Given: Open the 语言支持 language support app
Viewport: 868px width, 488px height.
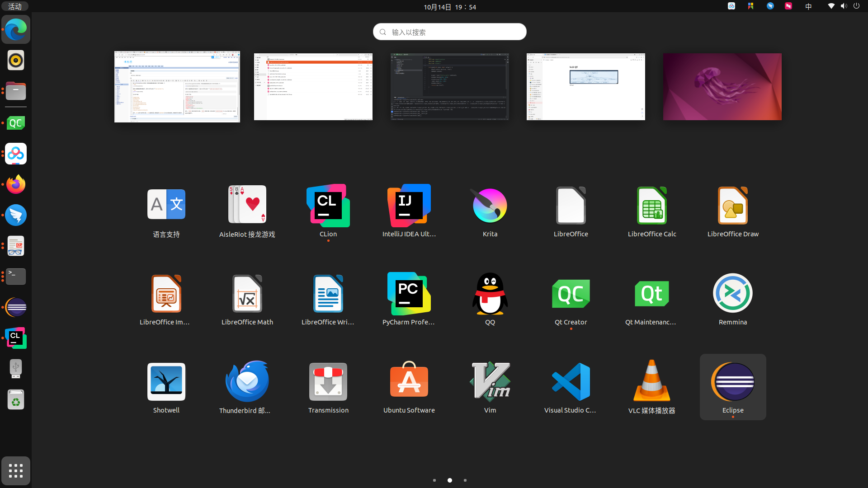Looking at the screenshot, I should [x=166, y=211].
